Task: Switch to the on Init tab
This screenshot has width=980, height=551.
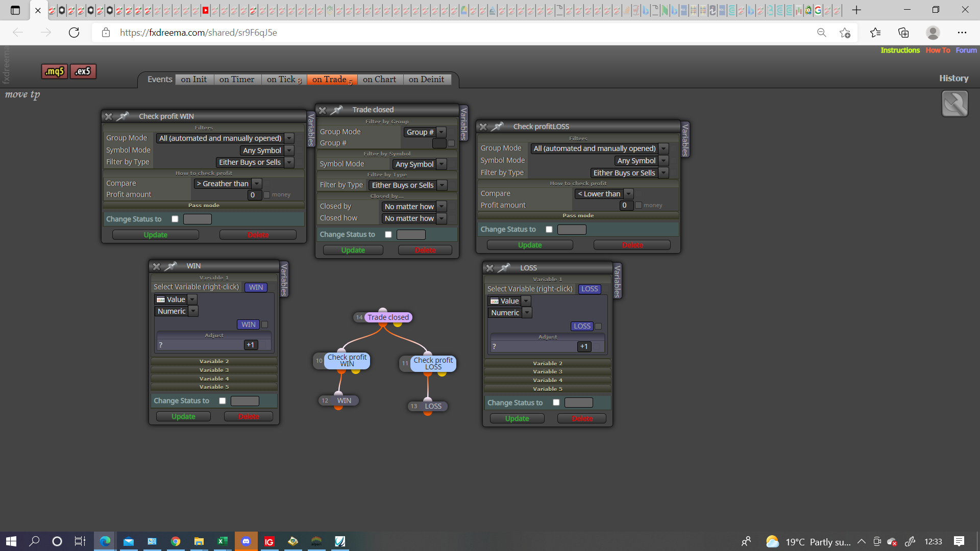Action: click(x=194, y=80)
